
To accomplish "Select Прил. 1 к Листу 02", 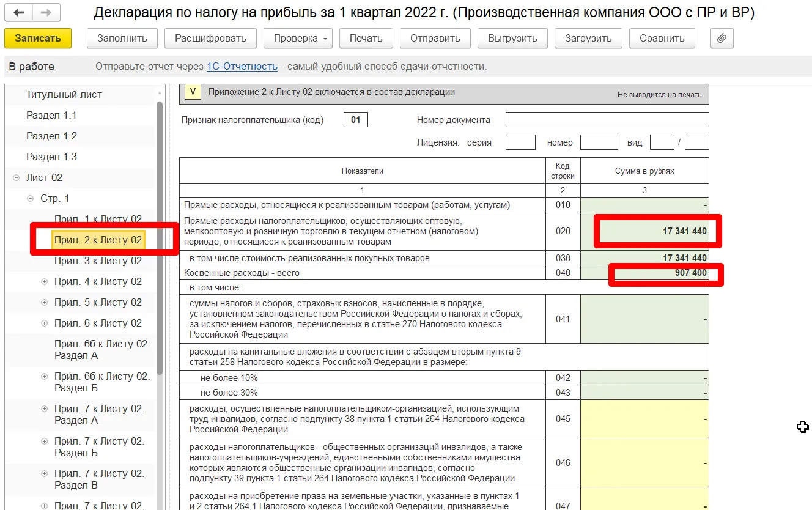I will click(98, 219).
